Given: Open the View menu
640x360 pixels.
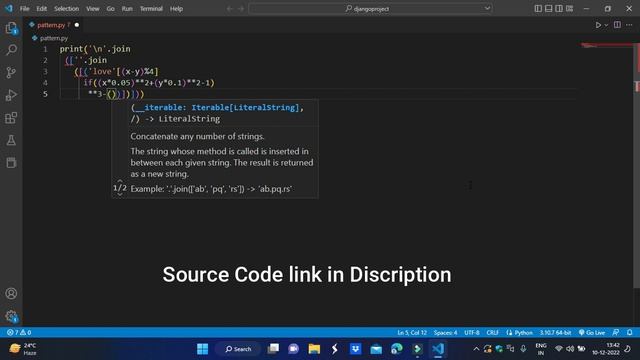Looking at the screenshot, I should pyautogui.click(x=93, y=9).
